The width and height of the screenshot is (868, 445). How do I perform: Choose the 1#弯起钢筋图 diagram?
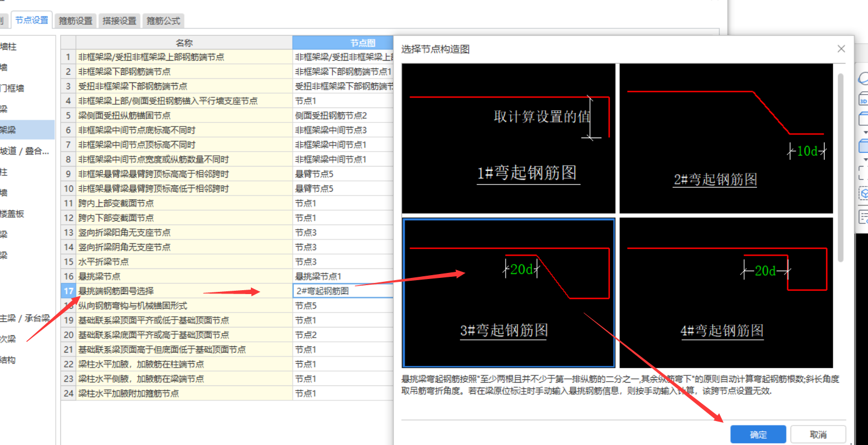508,139
